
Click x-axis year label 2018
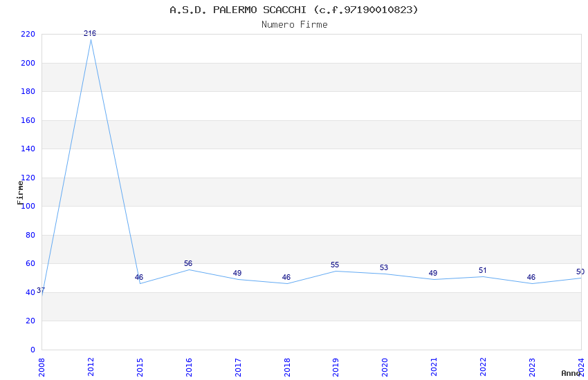coord(287,368)
